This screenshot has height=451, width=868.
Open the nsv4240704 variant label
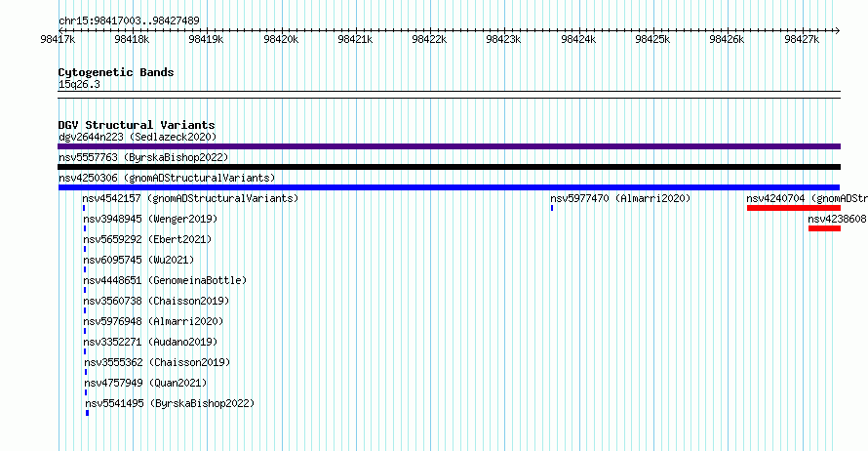point(807,198)
